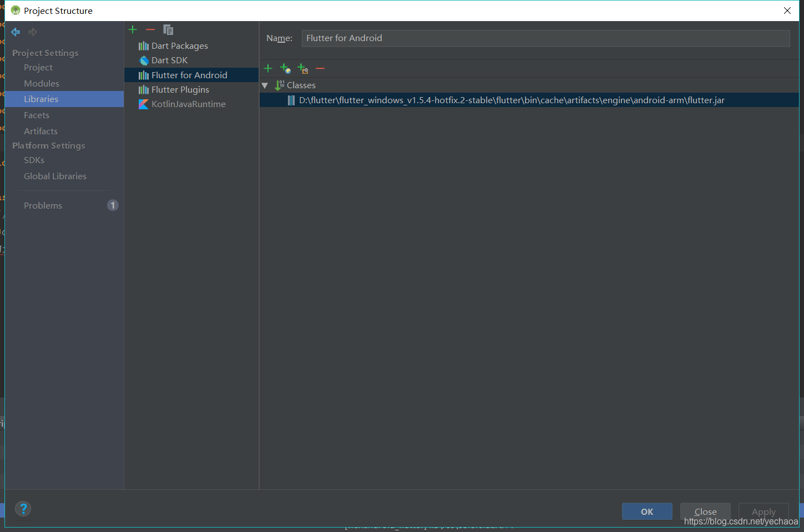804x532 pixels.
Task: Add a new root to library
Action: [268, 68]
